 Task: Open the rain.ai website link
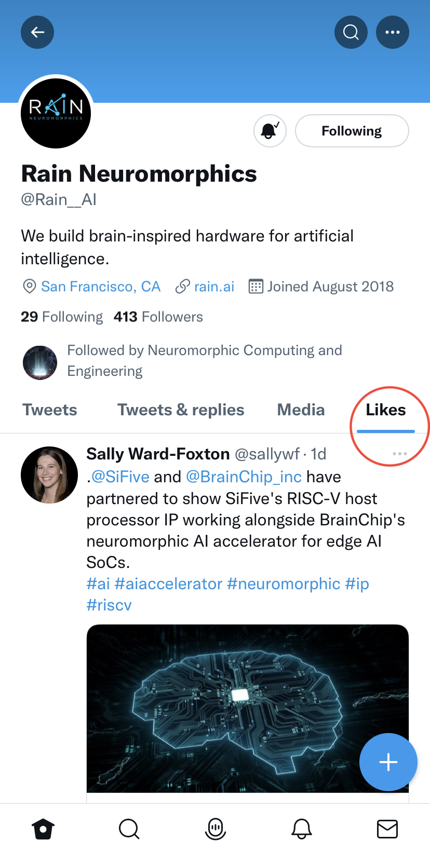point(214,287)
